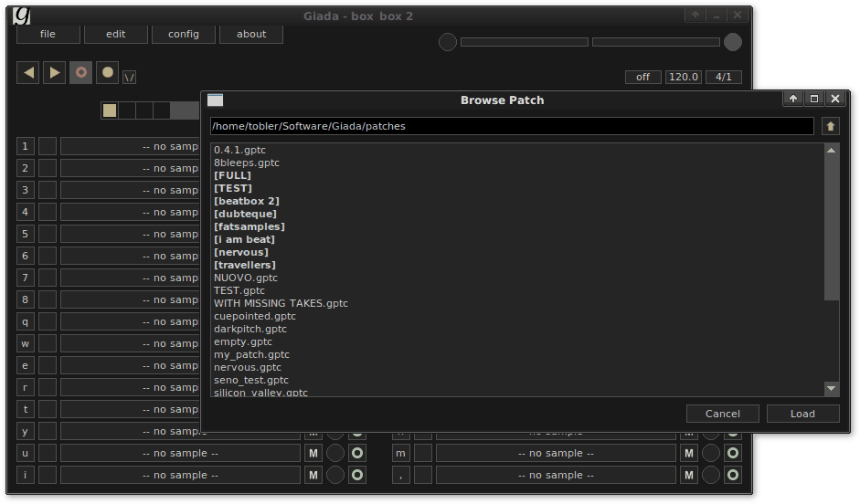Mute channel m with its M button

coord(689,453)
